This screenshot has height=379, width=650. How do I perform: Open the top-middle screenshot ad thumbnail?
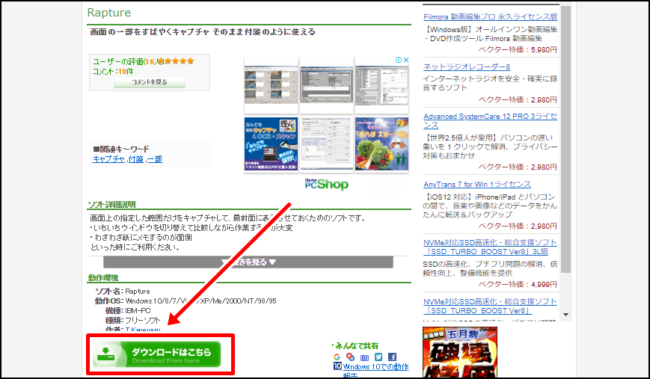coord(326,85)
